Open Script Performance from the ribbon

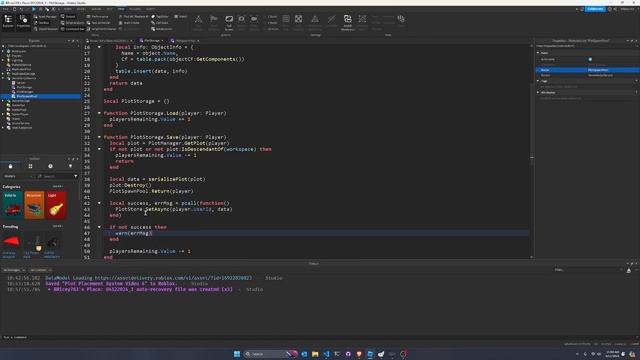[x=102, y=29]
